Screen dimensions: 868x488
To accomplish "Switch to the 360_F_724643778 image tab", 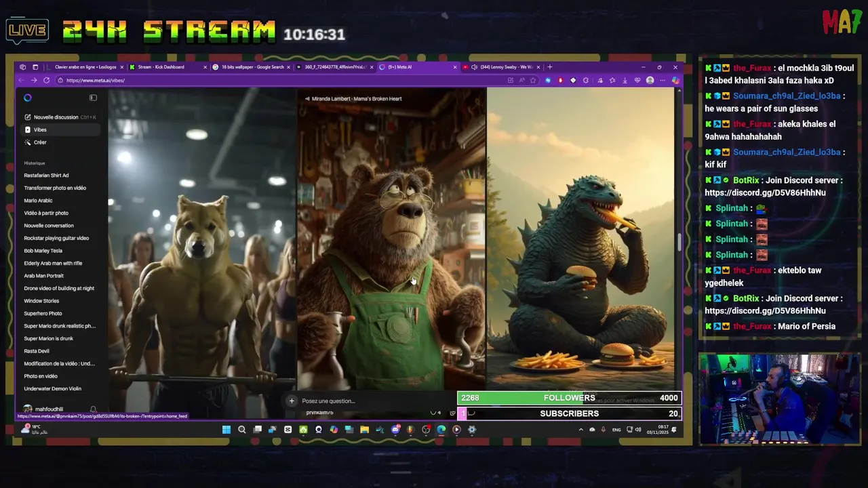I will tap(334, 67).
